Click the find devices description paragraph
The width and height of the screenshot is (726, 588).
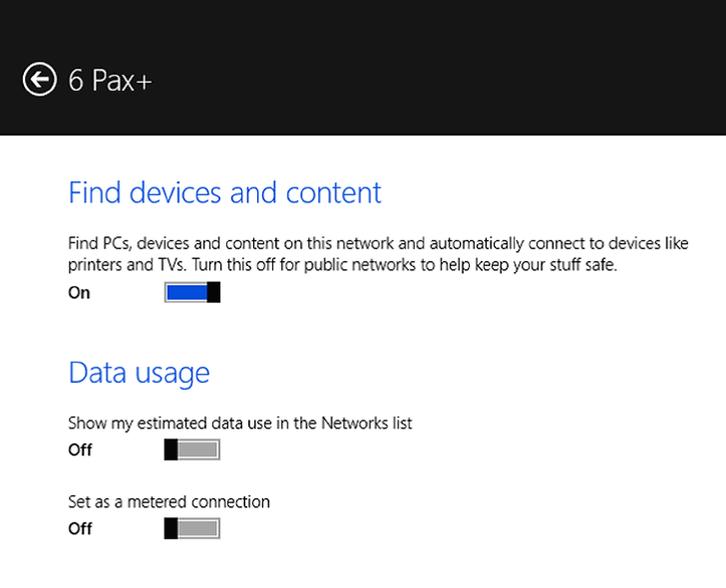(x=378, y=255)
